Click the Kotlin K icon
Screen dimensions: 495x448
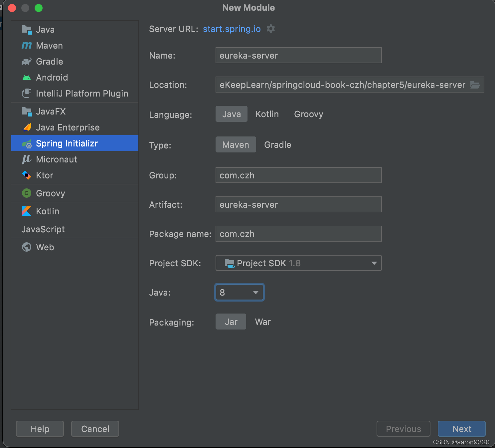click(x=27, y=211)
